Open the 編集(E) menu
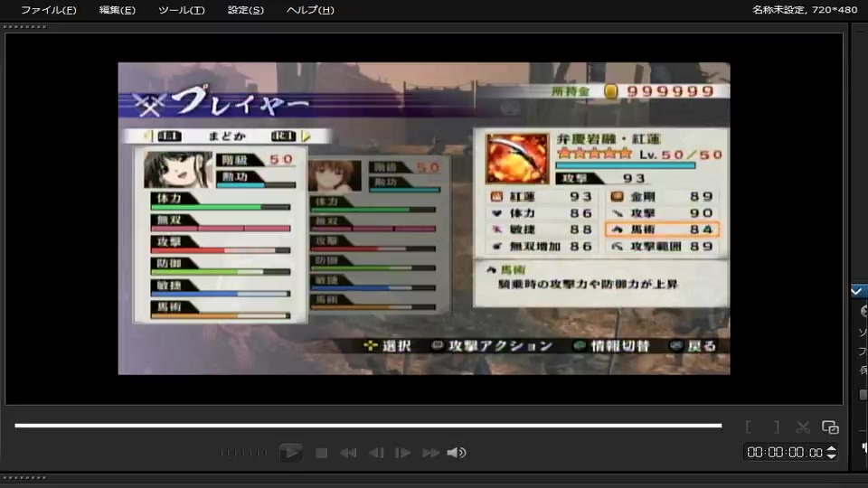 (x=117, y=10)
